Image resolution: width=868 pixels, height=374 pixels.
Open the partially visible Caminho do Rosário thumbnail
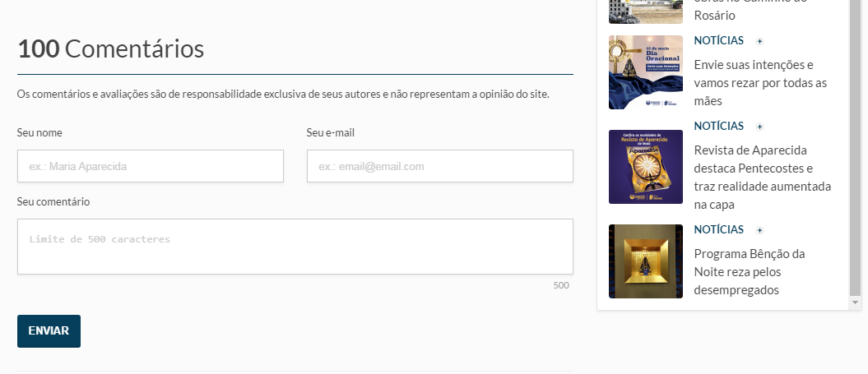point(645,12)
